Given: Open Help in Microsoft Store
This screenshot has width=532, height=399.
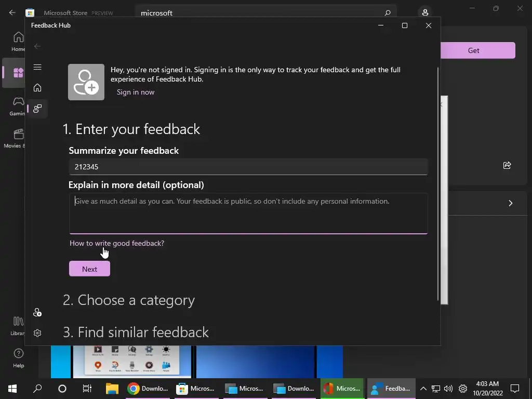Looking at the screenshot, I should click(x=18, y=358).
